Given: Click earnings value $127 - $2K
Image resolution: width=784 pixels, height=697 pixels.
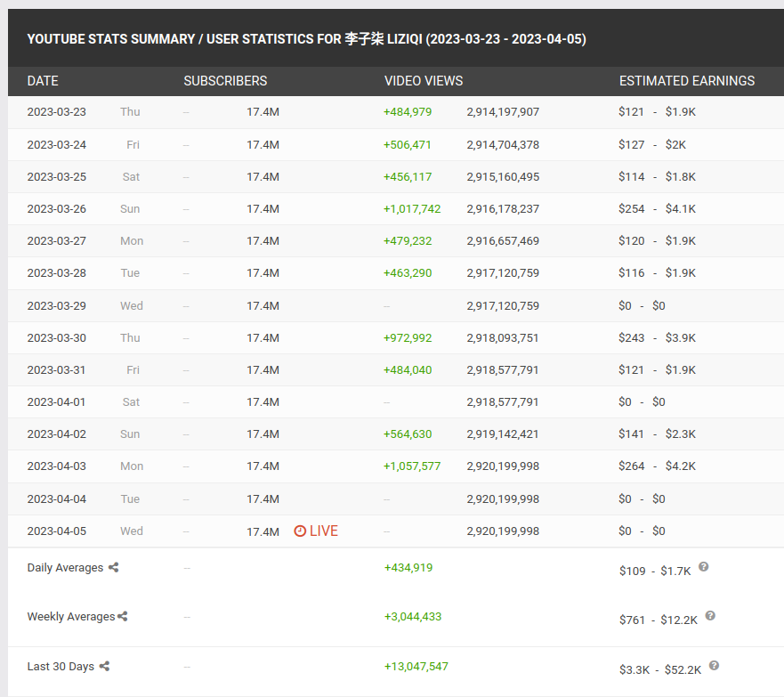Looking at the screenshot, I should (x=652, y=145).
